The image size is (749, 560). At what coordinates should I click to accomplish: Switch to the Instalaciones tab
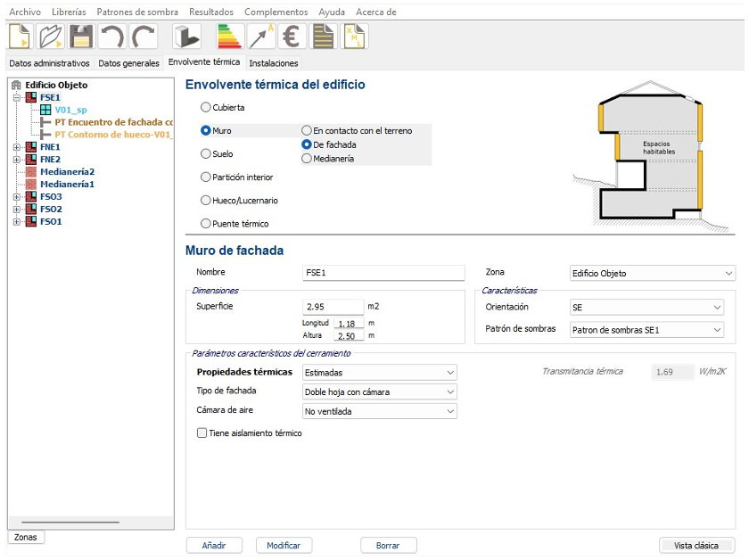tap(274, 63)
